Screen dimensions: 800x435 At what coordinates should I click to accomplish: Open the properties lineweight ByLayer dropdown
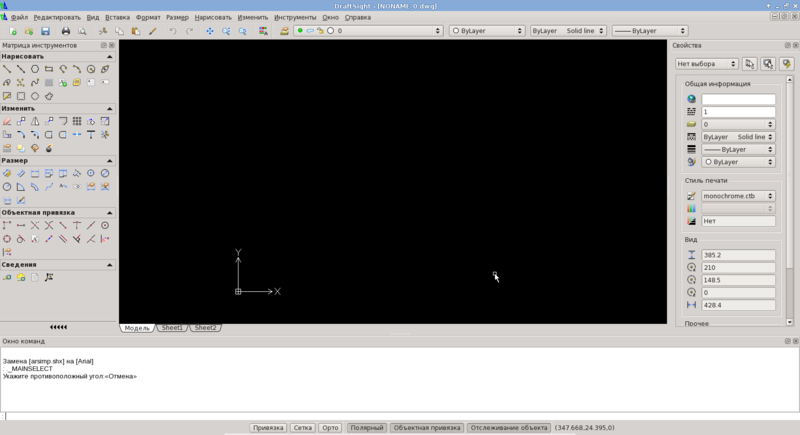click(x=738, y=149)
